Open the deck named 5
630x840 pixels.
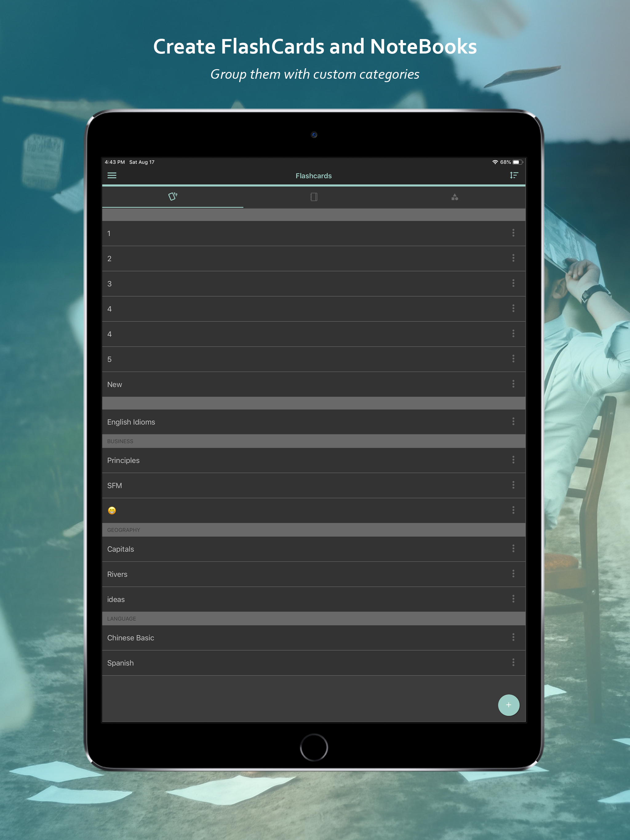tap(110, 359)
